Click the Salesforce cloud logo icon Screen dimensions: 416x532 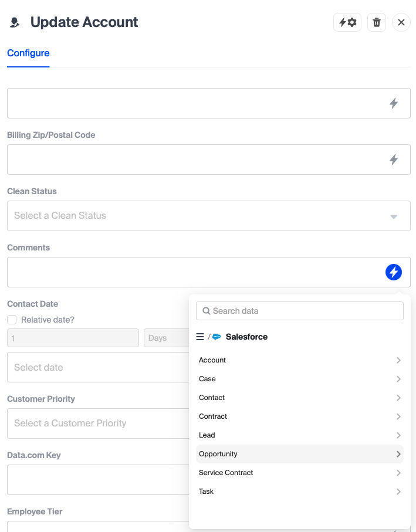pyautogui.click(x=217, y=337)
